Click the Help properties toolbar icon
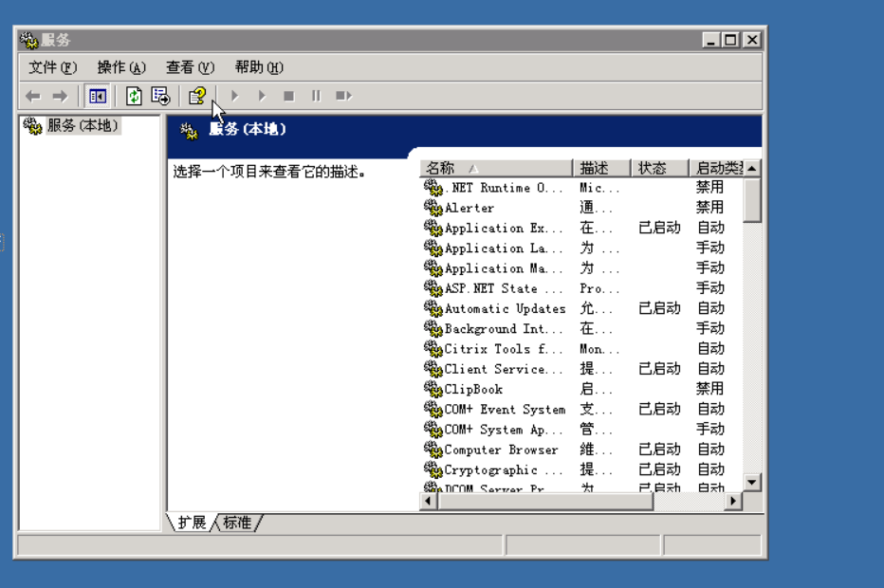 [x=197, y=97]
